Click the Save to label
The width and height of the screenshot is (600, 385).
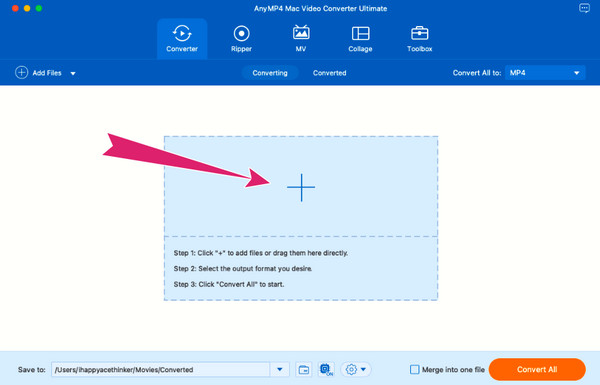coord(31,370)
